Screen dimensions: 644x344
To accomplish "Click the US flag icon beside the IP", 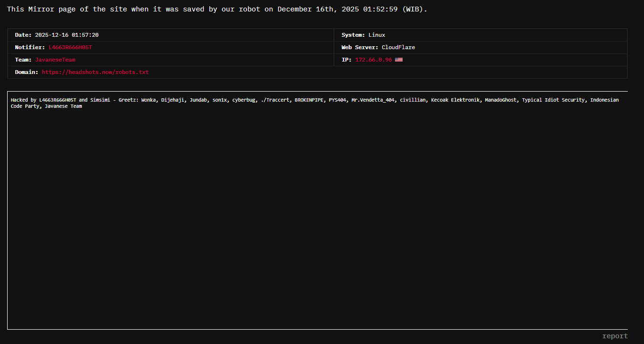I will [399, 60].
